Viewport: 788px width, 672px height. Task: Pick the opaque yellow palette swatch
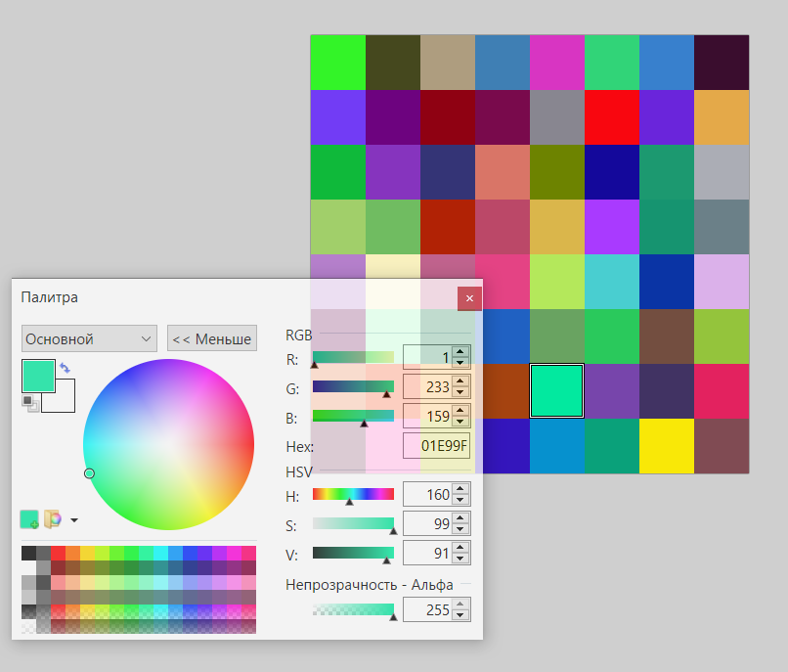(x=87, y=553)
